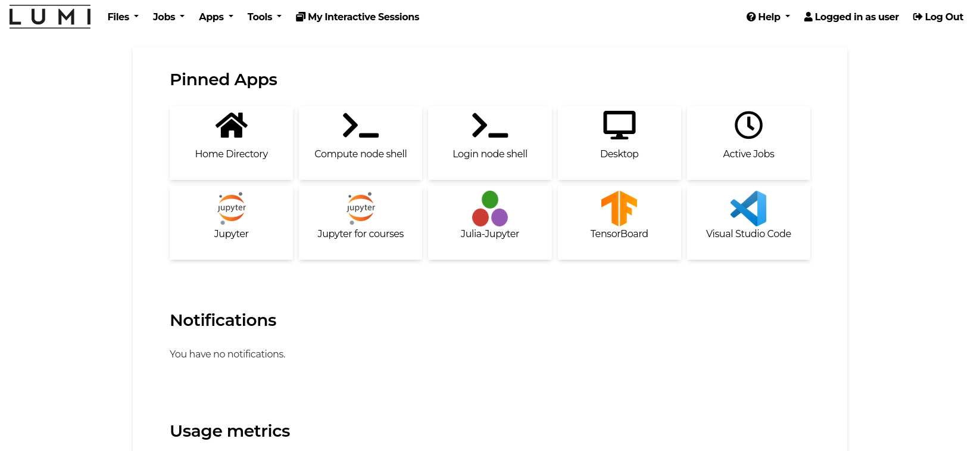Screen dimensions: 980x451
Task: Launch the Login node shell
Action: [x=489, y=143]
